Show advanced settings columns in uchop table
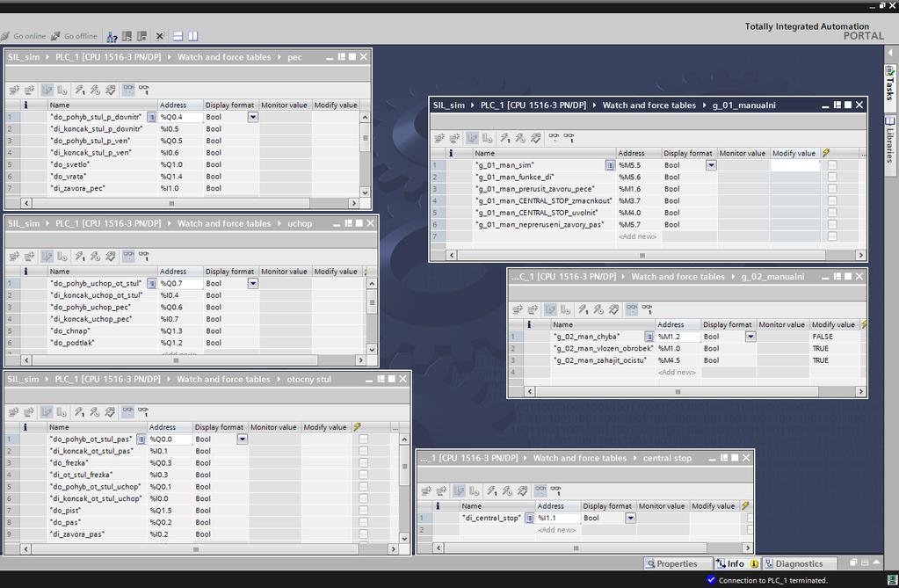The width and height of the screenshot is (899, 588). pyautogui.click(x=62, y=257)
